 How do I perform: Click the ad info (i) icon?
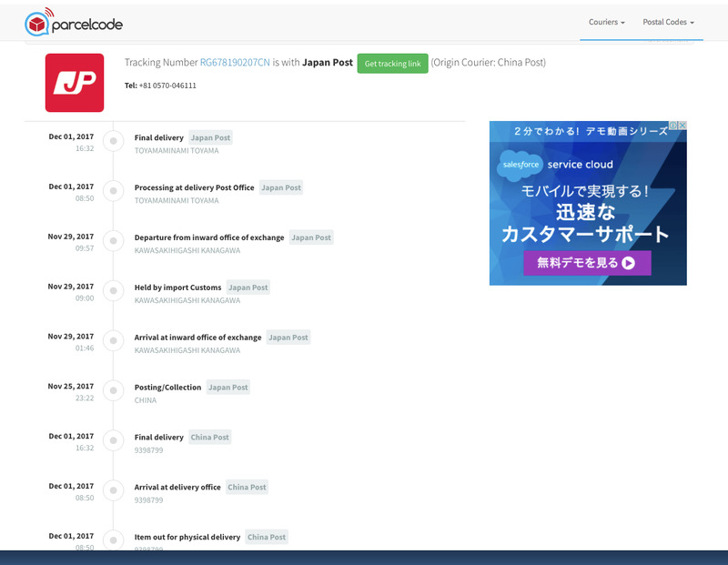[673, 126]
